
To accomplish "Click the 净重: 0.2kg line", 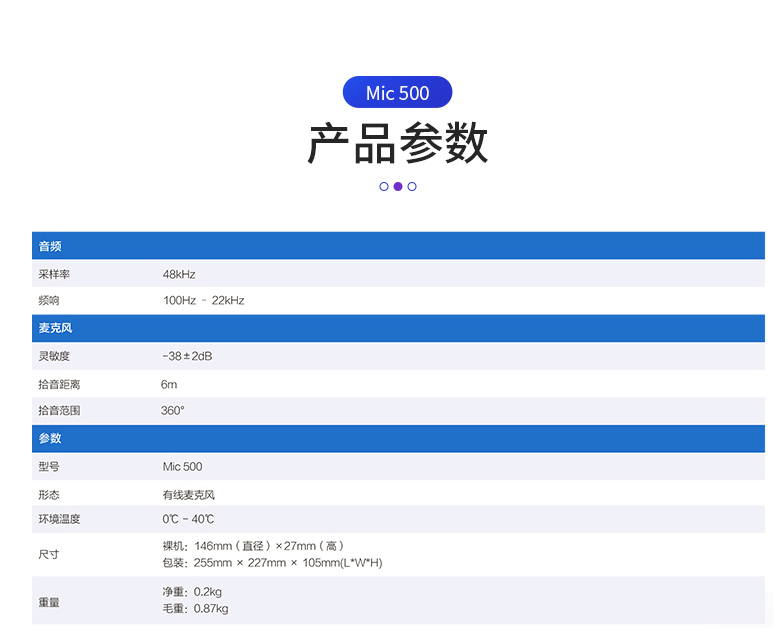I will pos(192,592).
